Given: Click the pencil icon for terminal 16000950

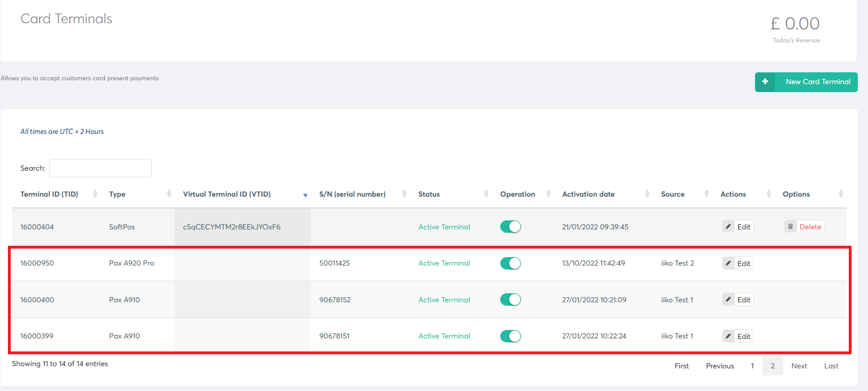Looking at the screenshot, I should (x=728, y=263).
